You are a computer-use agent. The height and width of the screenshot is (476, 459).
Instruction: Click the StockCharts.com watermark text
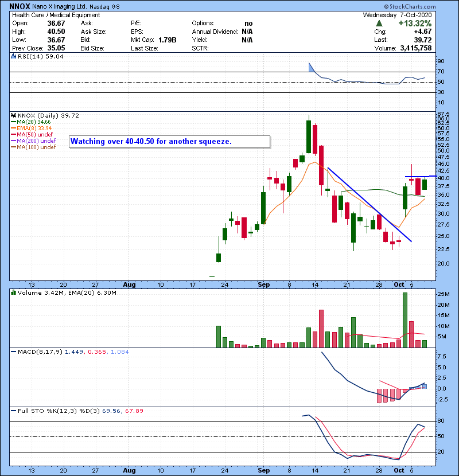pyautogui.click(x=410, y=6)
